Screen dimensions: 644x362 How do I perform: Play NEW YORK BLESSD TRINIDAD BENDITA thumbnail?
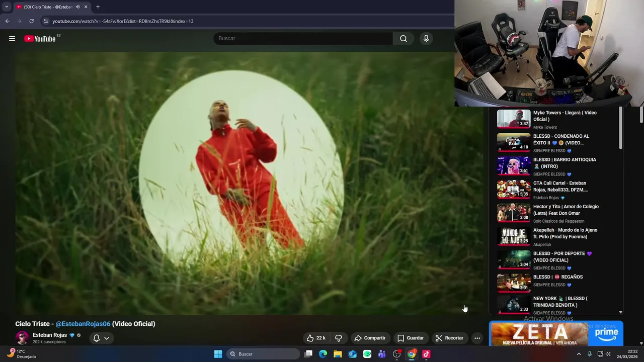514,305
